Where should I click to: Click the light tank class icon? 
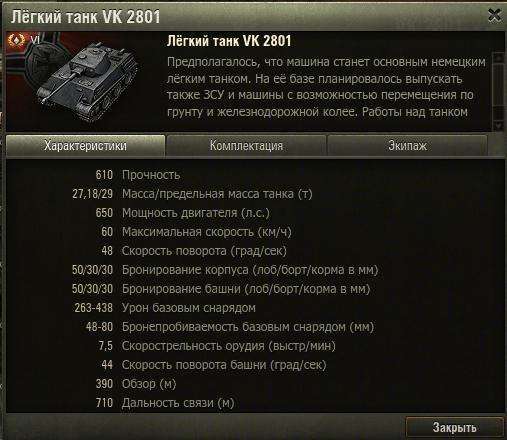(16, 40)
